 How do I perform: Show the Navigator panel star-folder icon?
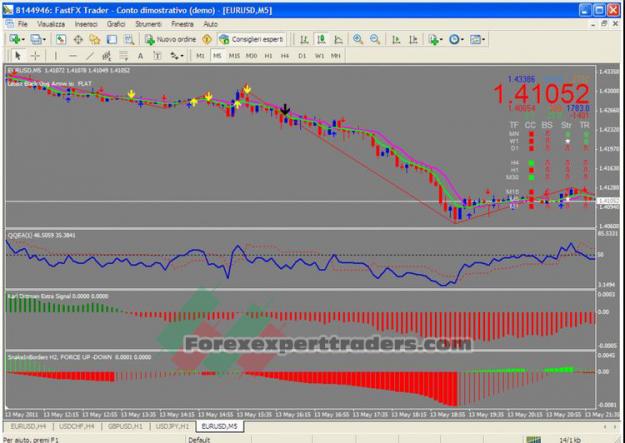[x=95, y=39]
